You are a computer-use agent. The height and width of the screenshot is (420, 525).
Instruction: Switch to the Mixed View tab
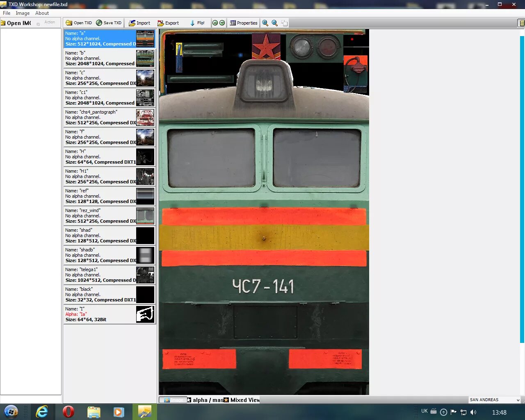[x=242, y=400]
